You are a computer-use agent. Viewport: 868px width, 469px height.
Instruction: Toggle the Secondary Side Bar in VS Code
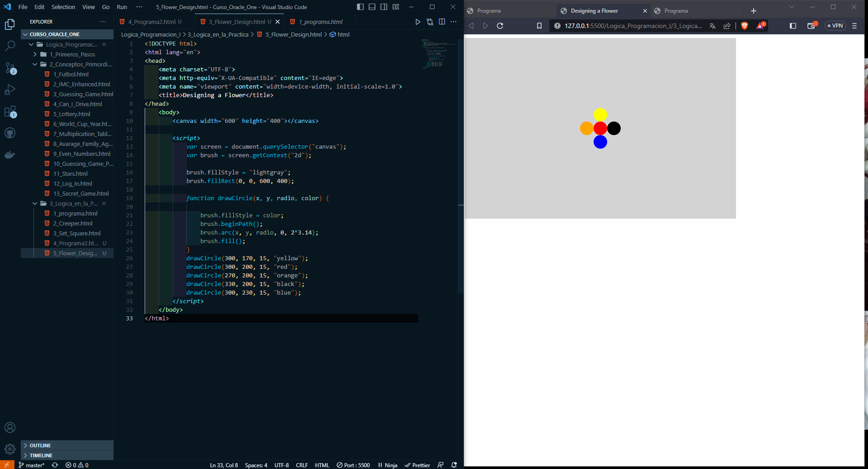(x=384, y=7)
